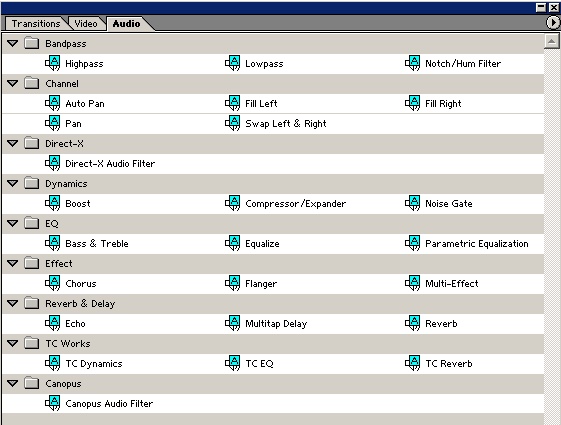Collapse the Bandpass folder triangle
Image resolution: width=561 pixels, height=425 pixels.
point(13,44)
